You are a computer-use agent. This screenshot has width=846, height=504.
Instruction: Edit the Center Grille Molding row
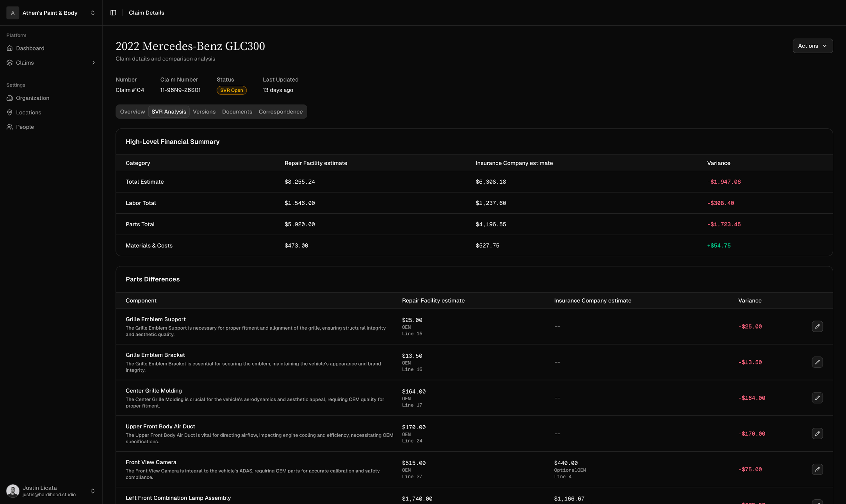817,398
